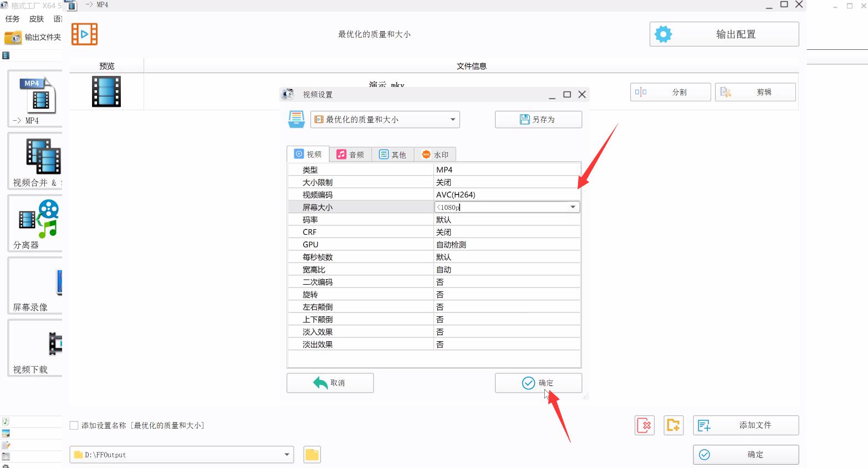Click the 左右颠倒 row value
The image size is (868, 468).
tap(507, 307)
